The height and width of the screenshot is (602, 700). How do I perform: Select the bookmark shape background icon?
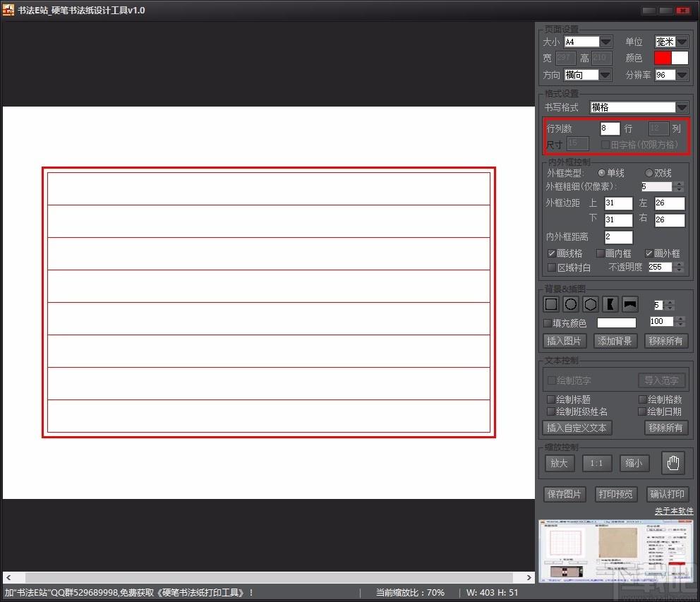610,304
